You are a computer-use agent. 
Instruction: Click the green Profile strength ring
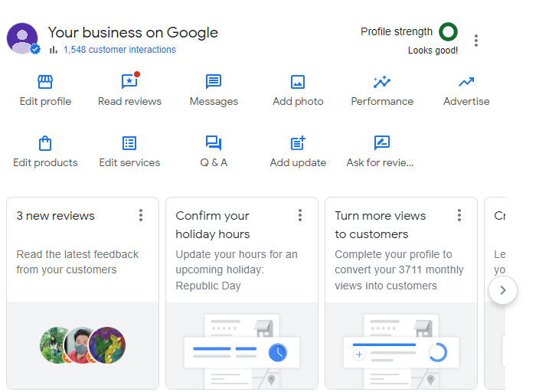448,31
